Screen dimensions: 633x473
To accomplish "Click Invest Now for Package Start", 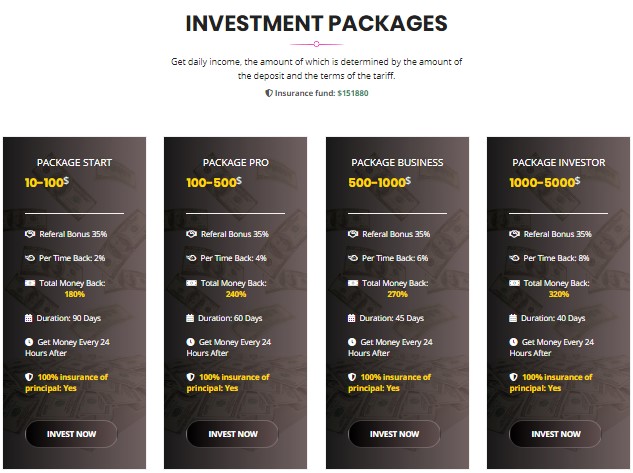I will [x=71, y=434].
